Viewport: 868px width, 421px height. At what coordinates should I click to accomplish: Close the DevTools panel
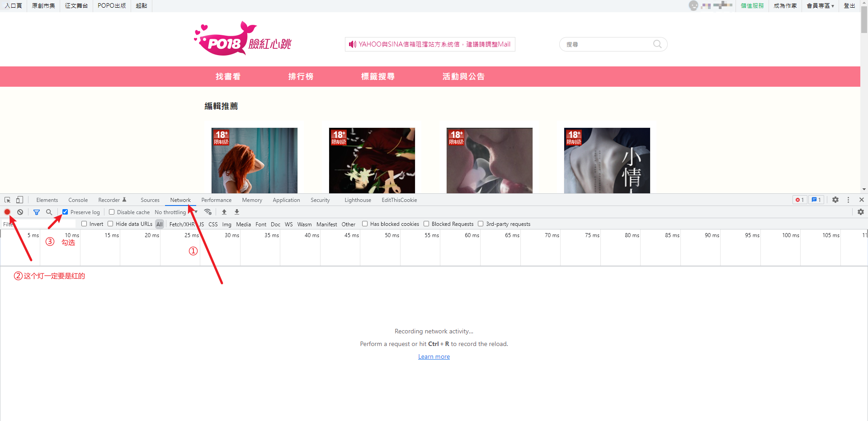point(861,200)
